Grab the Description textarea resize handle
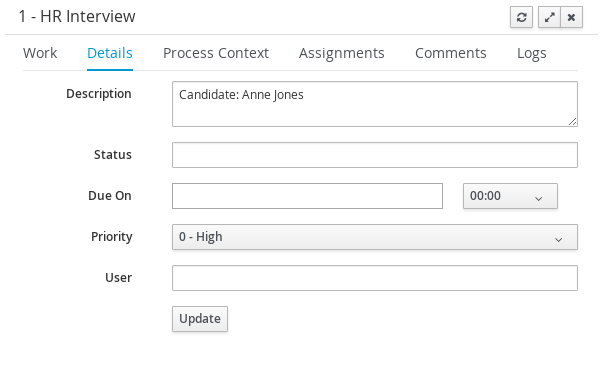602x372 pixels. 572,121
